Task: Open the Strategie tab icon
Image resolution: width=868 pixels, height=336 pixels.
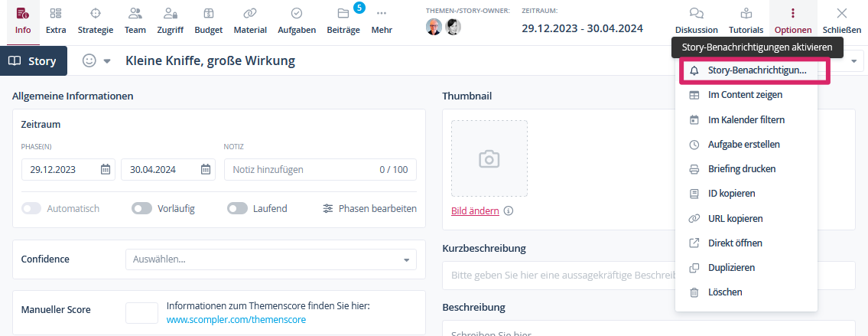Action: point(95,14)
